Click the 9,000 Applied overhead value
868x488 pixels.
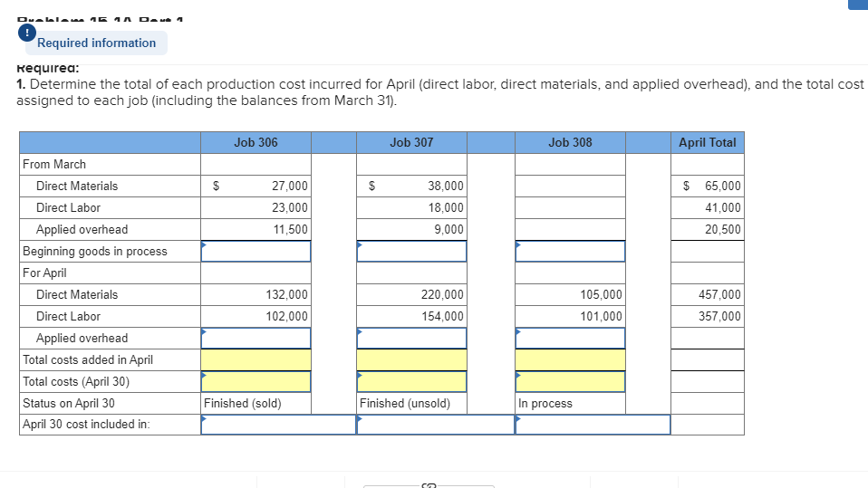click(448, 230)
